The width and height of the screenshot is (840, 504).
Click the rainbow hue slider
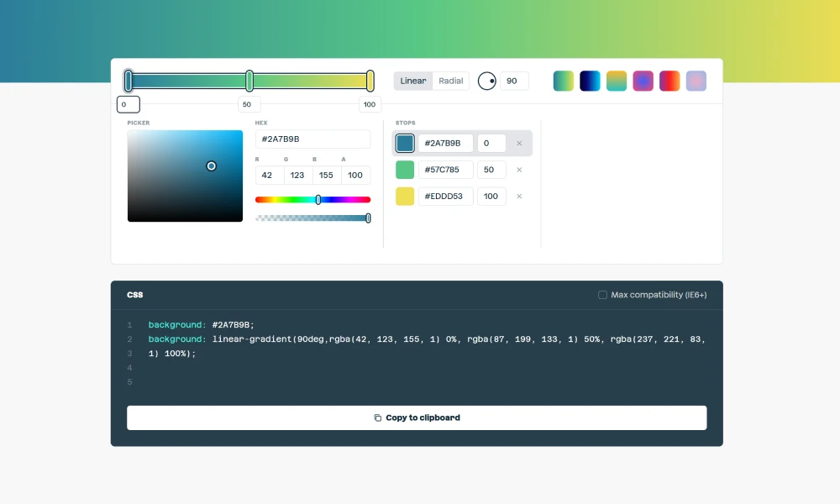tap(312, 199)
